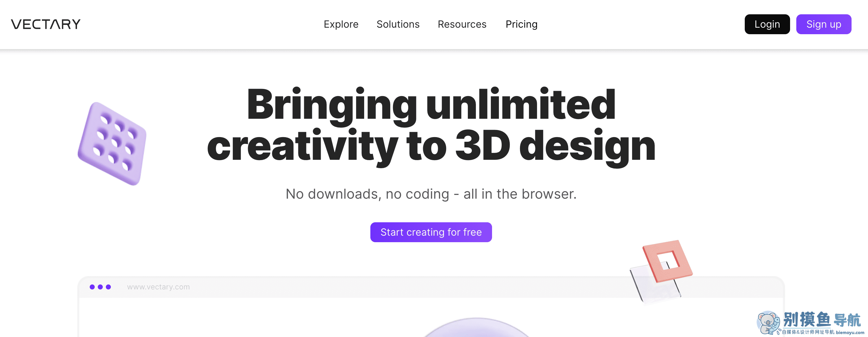This screenshot has width=868, height=337.
Task: Click the 'Bringing unlimited creativity' headline
Action: 431,125
